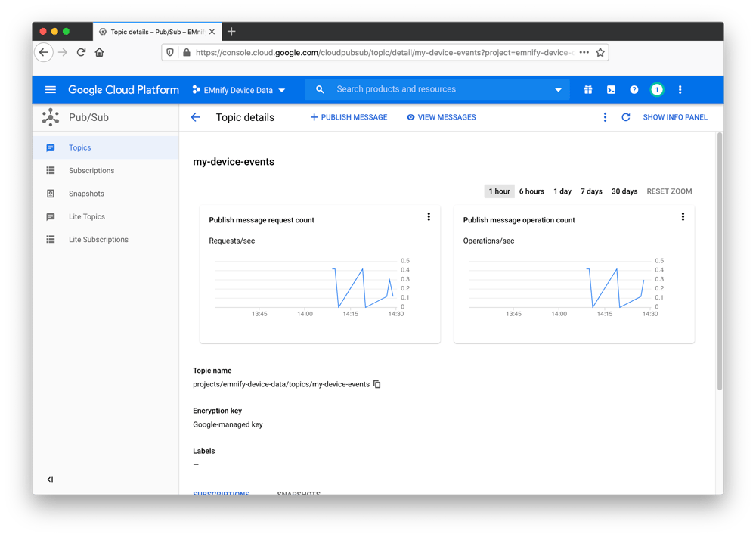The height and width of the screenshot is (537, 756).
Task: Click the Subscriptions list icon
Action: point(51,170)
